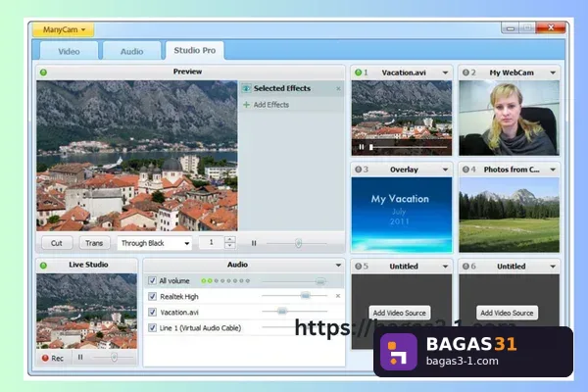Viewport: 588px width, 392px height.
Task: Click the Add Effects label
Action: pyautogui.click(x=271, y=105)
